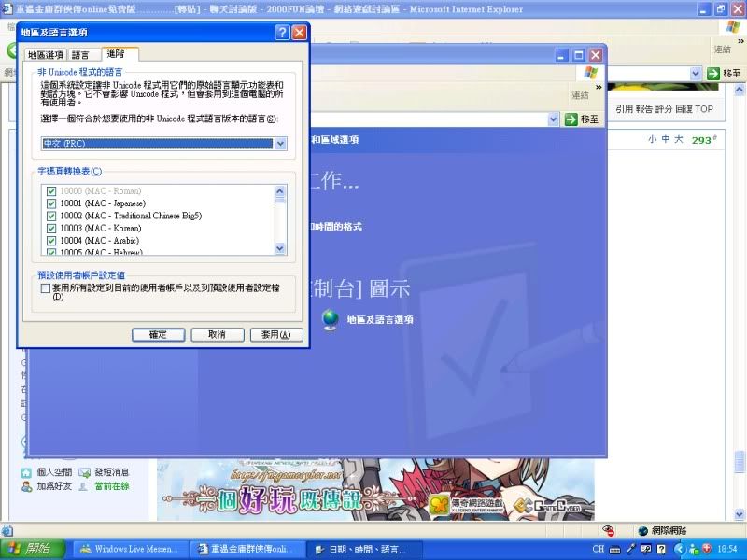Switch to the 地區選項 tab
Image resolution: width=747 pixels, height=560 pixels.
point(46,55)
